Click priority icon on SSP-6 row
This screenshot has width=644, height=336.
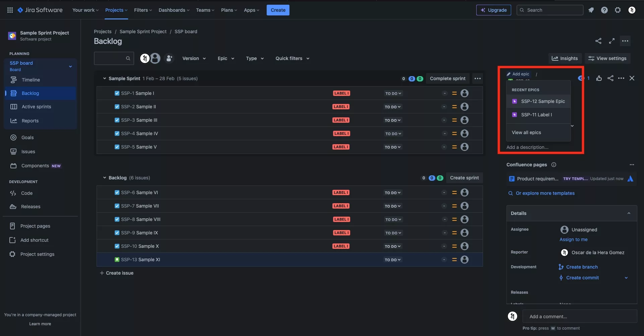click(454, 192)
